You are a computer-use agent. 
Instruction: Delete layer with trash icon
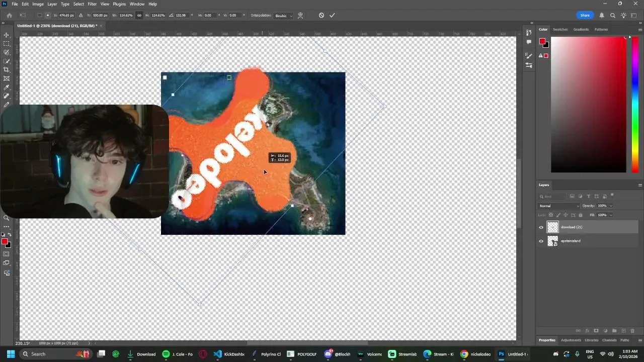[x=632, y=331]
